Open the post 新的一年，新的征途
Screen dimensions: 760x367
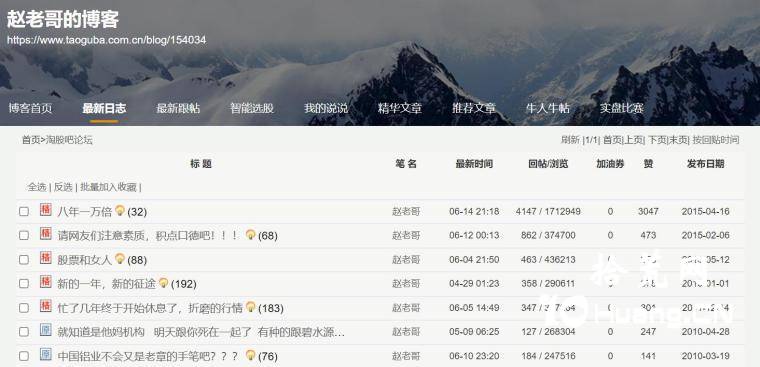pos(107,284)
